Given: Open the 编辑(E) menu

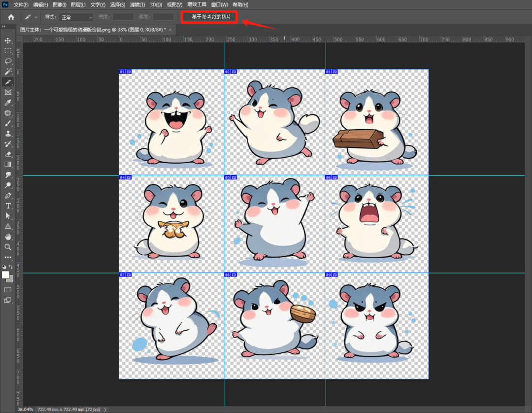Looking at the screenshot, I should 41,5.
